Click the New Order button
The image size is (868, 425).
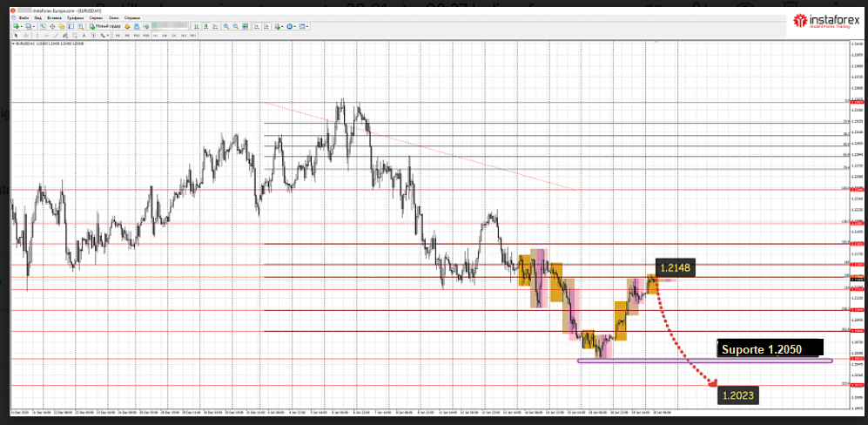pyautogui.click(x=106, y=27)
